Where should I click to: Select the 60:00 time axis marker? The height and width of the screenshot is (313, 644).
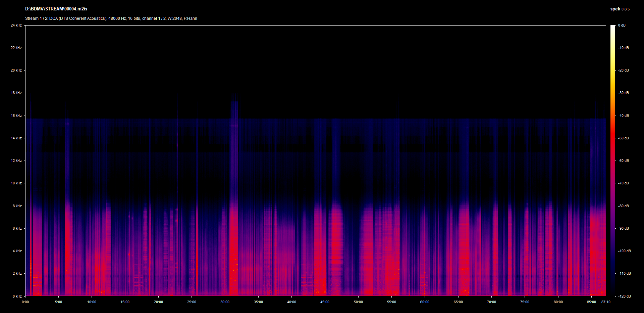coord(425,302)
